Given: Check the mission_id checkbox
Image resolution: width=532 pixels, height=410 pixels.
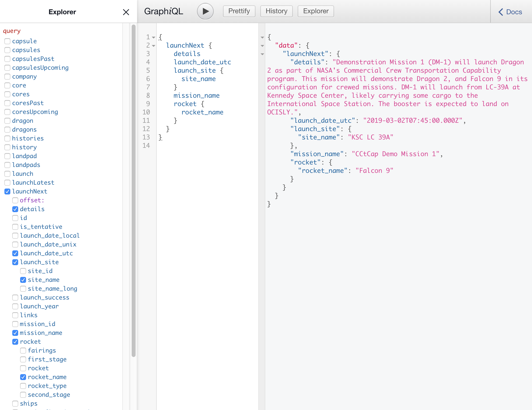Looking at the screenshot, I should 15,324.
